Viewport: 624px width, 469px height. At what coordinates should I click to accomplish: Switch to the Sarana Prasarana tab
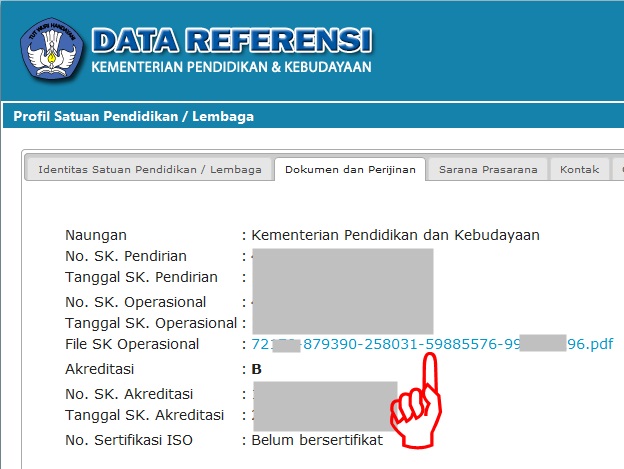pyautogui.click(x=488, y=169)
